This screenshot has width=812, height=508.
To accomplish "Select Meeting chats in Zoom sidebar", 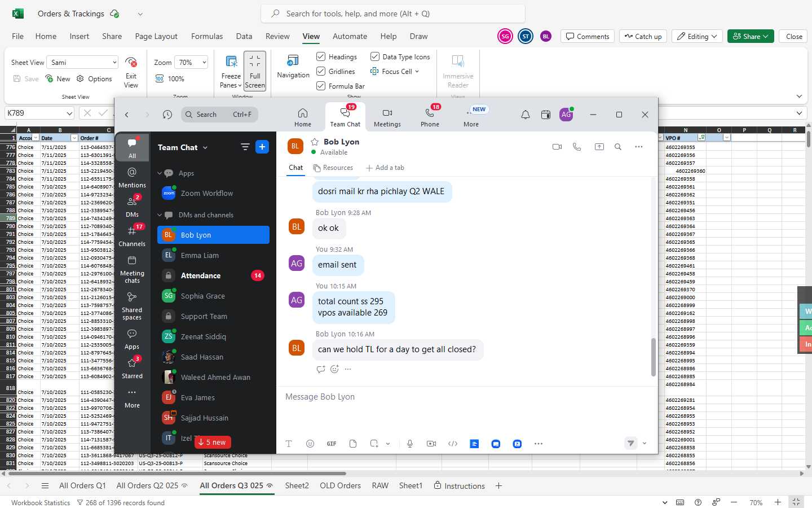I will click(x=132, y=269).
